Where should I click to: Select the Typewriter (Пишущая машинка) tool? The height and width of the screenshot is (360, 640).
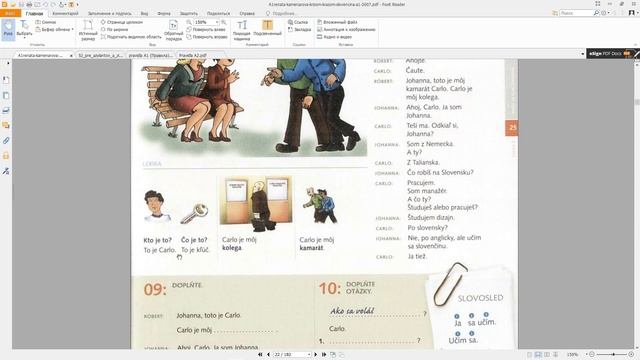pos(242,30)
